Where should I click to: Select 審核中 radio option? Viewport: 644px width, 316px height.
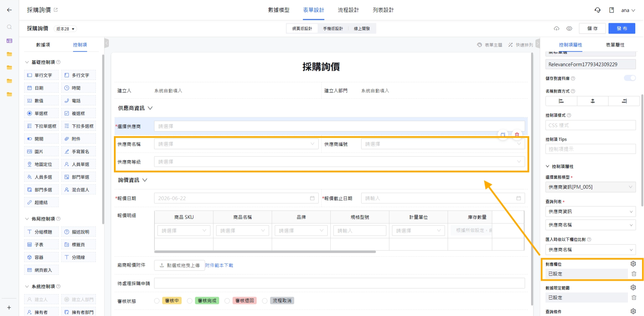coord(157,301)
